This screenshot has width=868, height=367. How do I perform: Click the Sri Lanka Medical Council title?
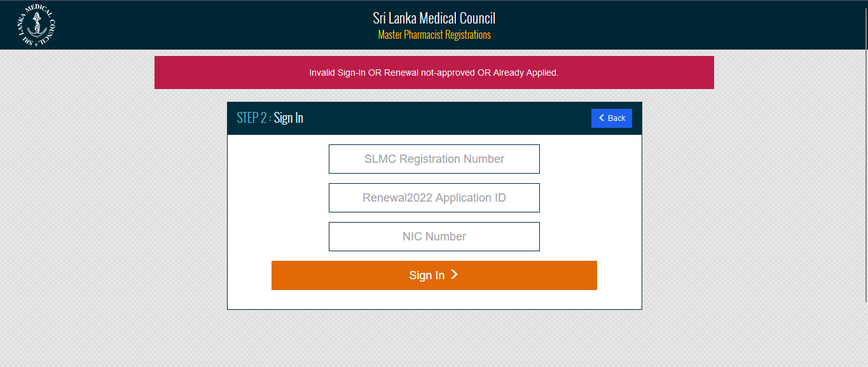[434, 18]
